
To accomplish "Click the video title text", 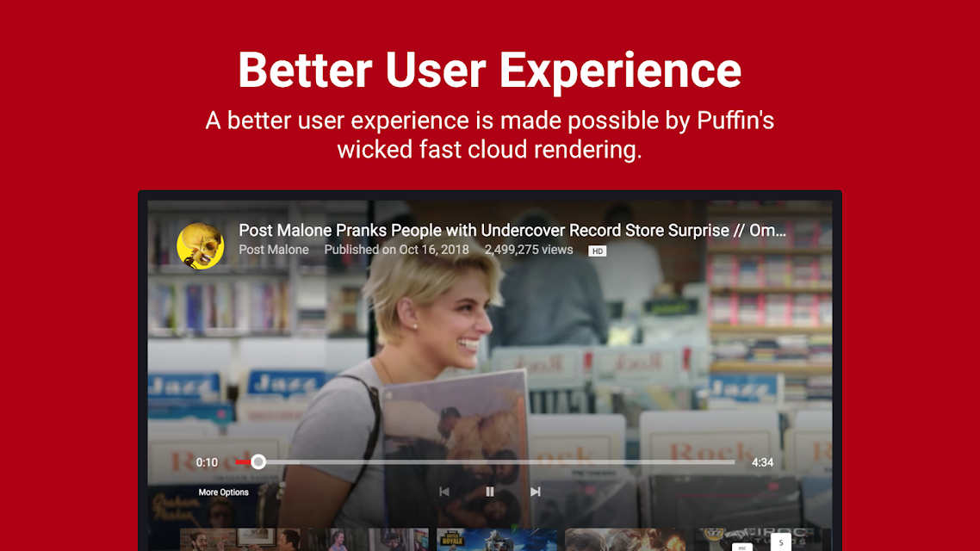I will [x=512, y=231].
